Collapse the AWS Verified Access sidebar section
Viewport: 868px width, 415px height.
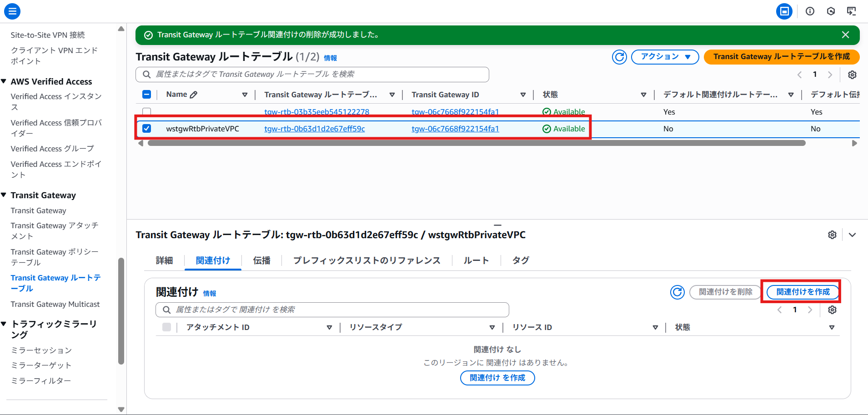click(4, 81)
